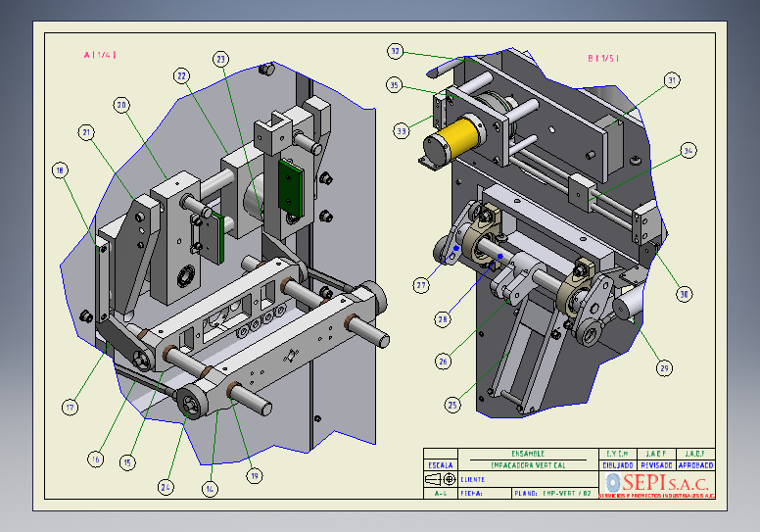Select balloon number 31

[671, 79]
